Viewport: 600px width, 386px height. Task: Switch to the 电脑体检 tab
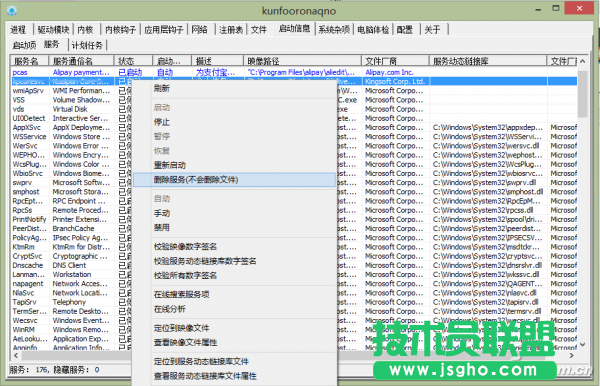coord(373,30)
